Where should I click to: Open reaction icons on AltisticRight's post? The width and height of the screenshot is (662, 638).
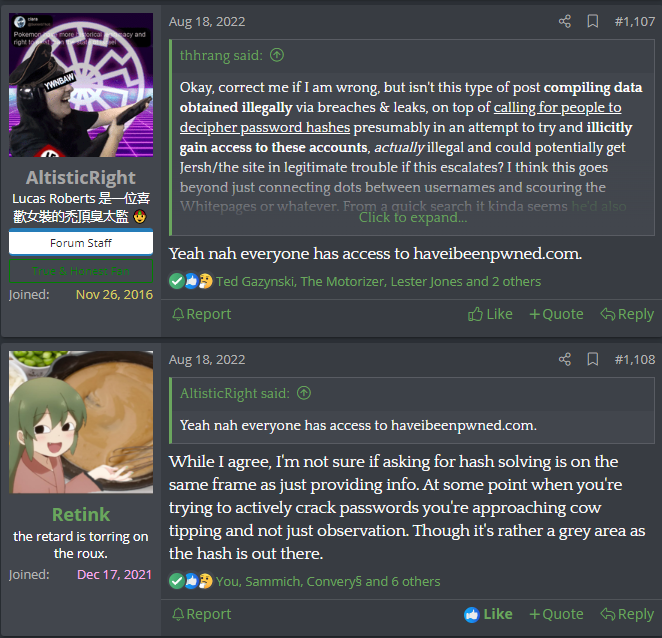pyautogui.click(x=191, y=281)
